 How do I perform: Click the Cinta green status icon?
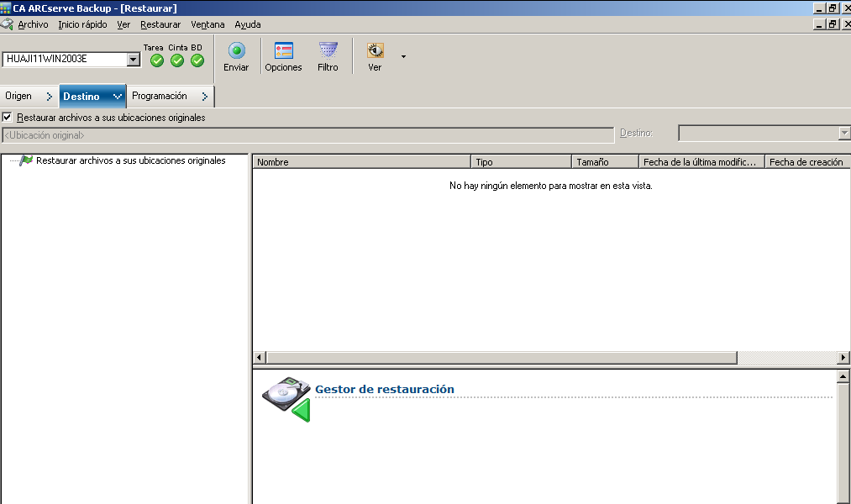(176, 60)
